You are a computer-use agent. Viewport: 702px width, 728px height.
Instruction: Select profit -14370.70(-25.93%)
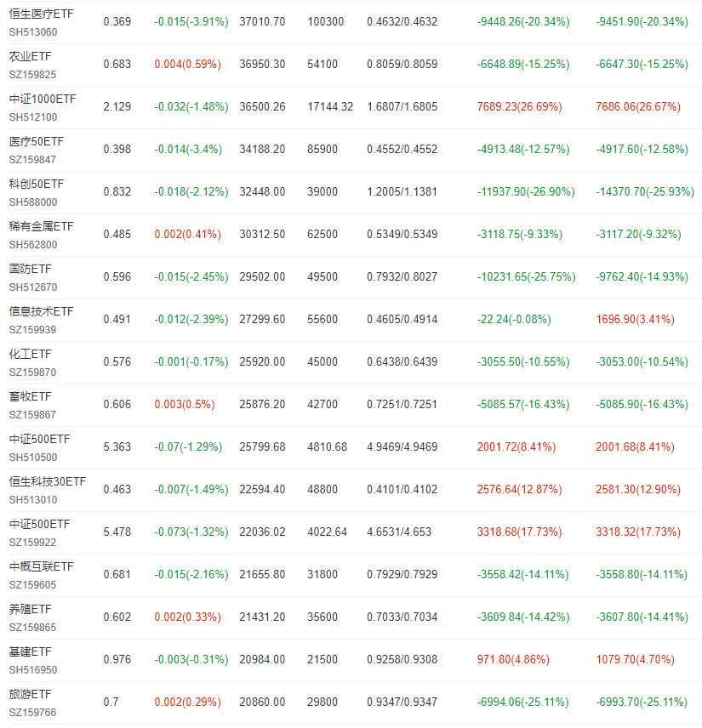coord(645,191)
